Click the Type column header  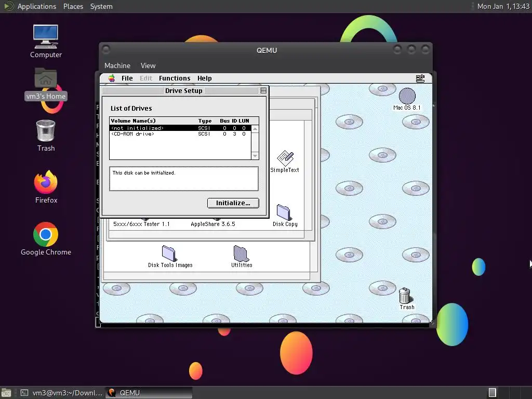point(205,121)
